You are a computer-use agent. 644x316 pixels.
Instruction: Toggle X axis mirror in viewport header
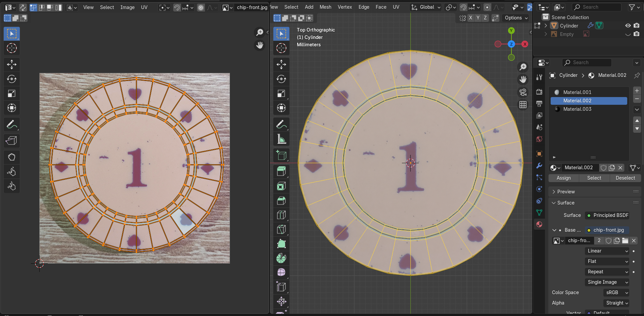click(x=470, y=18)
